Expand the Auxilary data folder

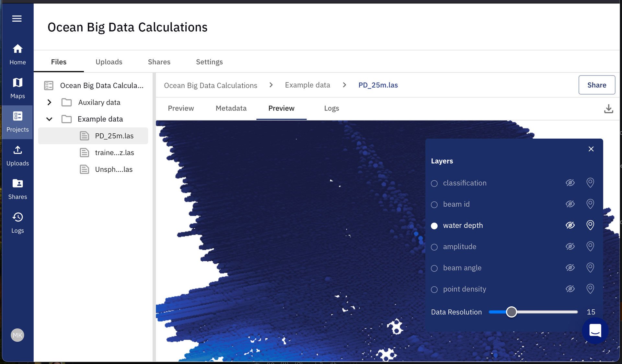[x=49, y=102]
